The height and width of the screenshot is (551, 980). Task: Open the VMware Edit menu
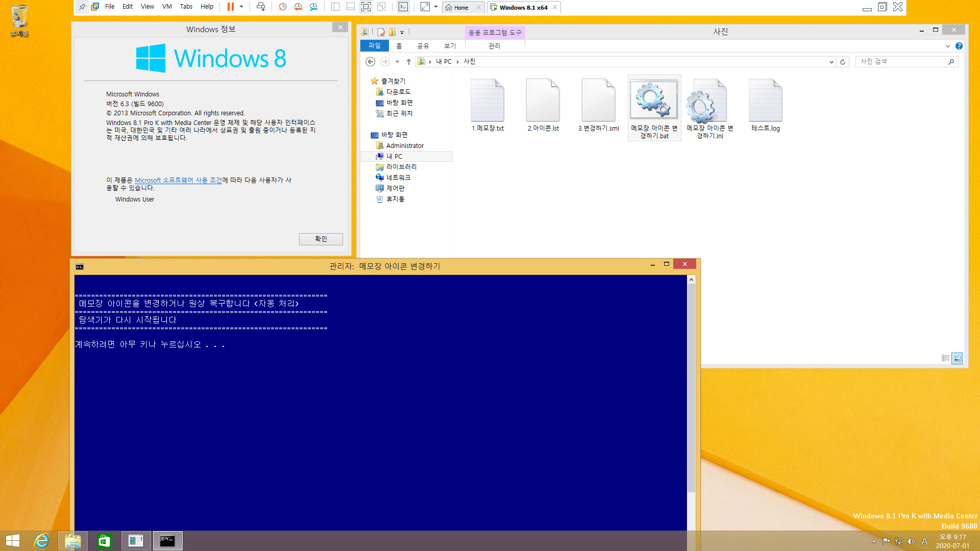point(128,7)
